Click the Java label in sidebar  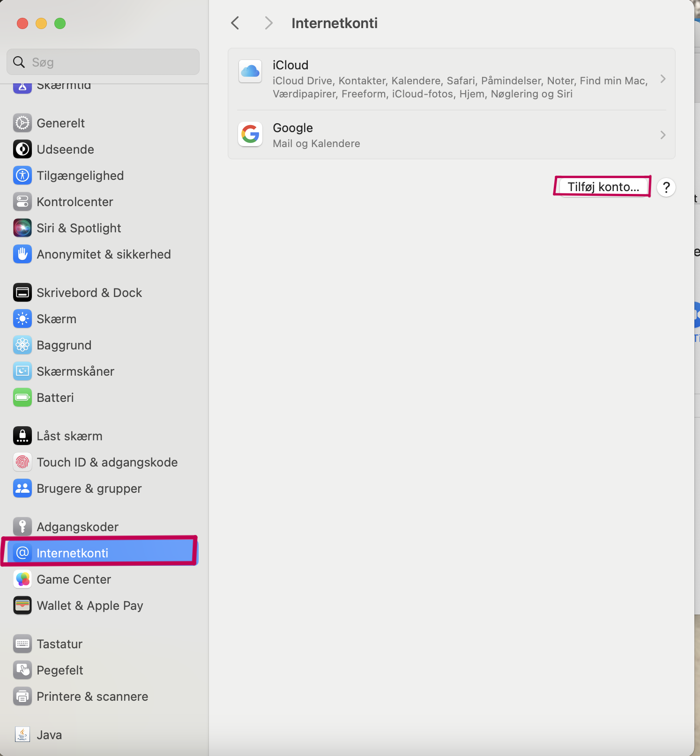49,735
